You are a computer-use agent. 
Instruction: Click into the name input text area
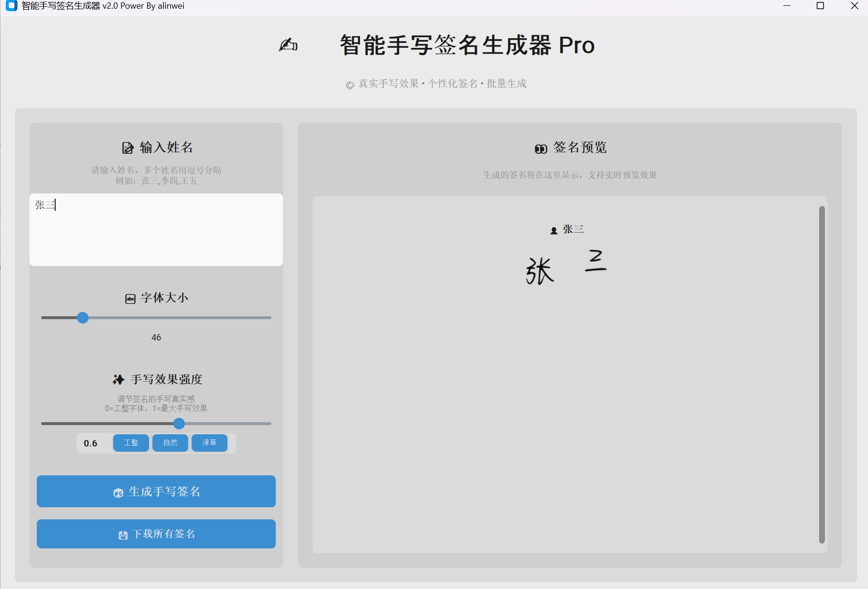156,230
